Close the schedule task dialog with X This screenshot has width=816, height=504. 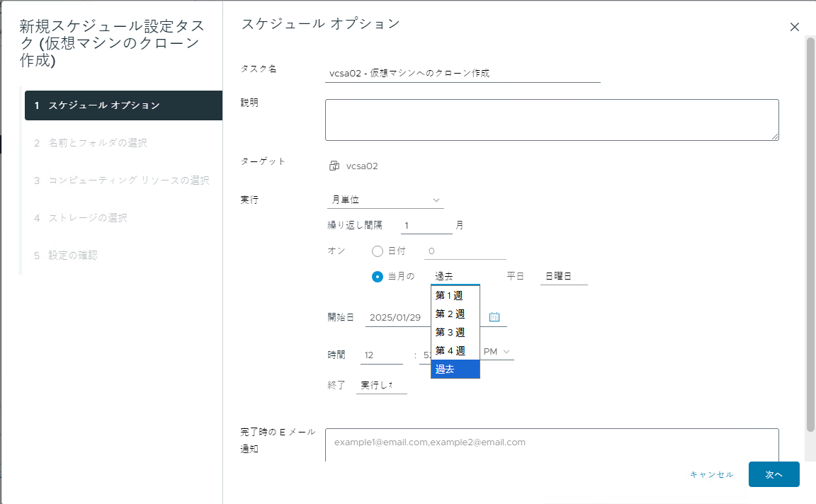click(794, 27)
